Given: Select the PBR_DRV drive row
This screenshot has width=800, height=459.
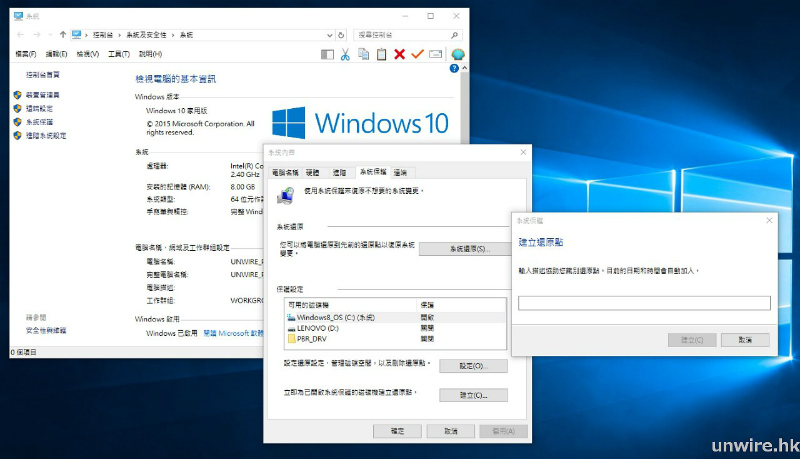Looking at the screenshot, I should (395, 339).
